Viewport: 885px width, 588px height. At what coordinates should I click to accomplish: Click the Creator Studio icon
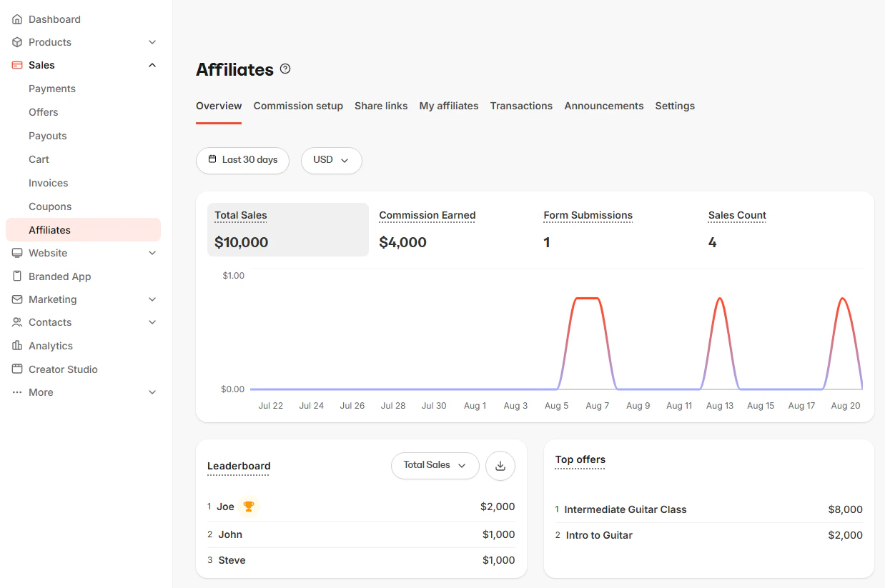coord(16,369)
